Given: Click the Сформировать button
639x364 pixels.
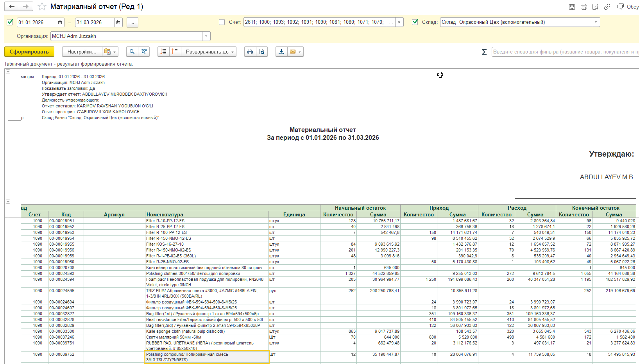Looking at the screenshot, I should [29, 52].
